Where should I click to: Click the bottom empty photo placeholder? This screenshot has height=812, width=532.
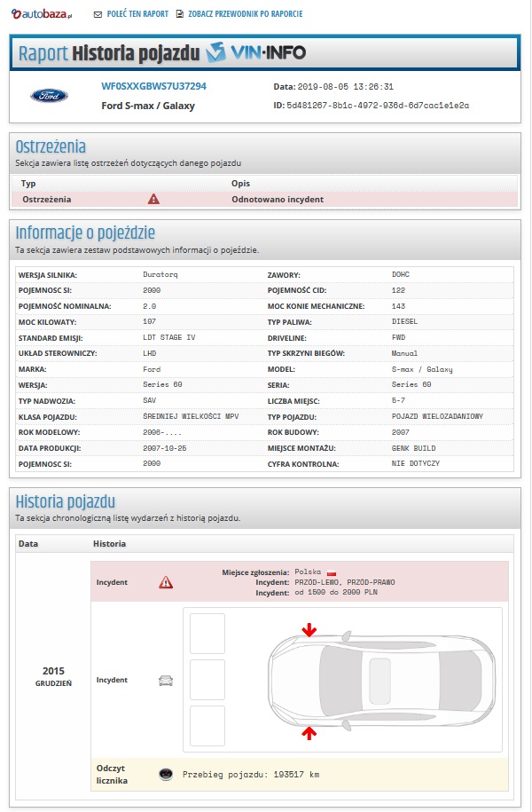click(207, 726)
